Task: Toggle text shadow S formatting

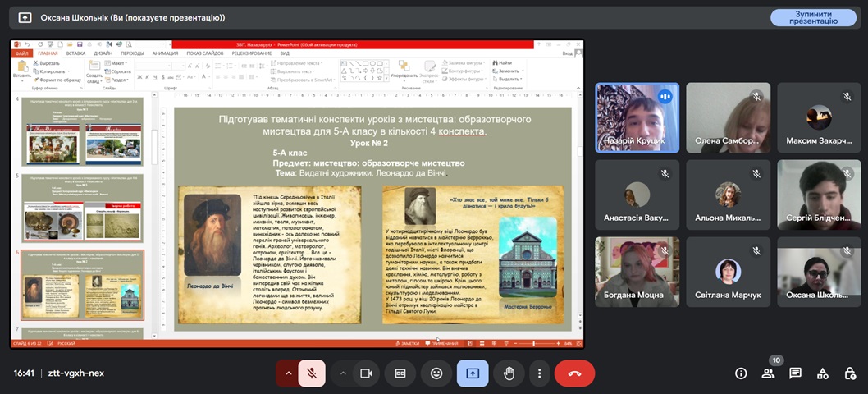Action: [162, 77]
